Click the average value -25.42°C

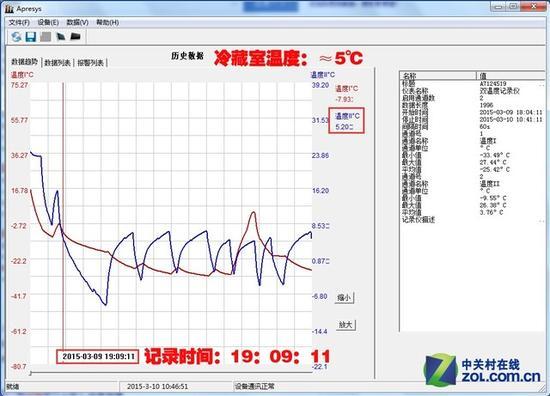tap(495, 169)
